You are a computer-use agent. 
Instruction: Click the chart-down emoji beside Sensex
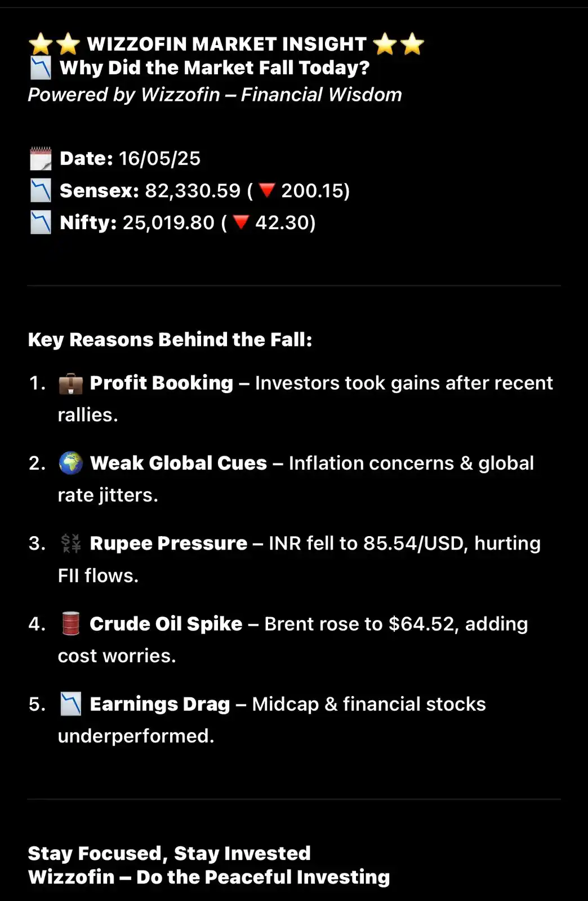click(x=41, y=191)
